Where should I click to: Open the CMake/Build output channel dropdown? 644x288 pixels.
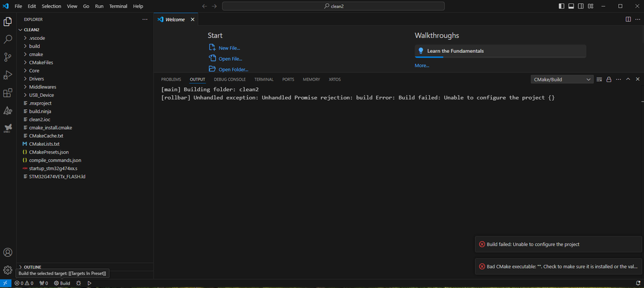[562, 79]
